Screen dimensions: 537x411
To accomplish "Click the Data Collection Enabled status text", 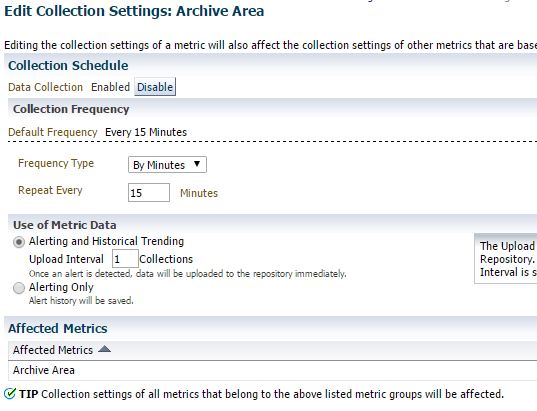I will pyautogui.click(x=110, y=87).
